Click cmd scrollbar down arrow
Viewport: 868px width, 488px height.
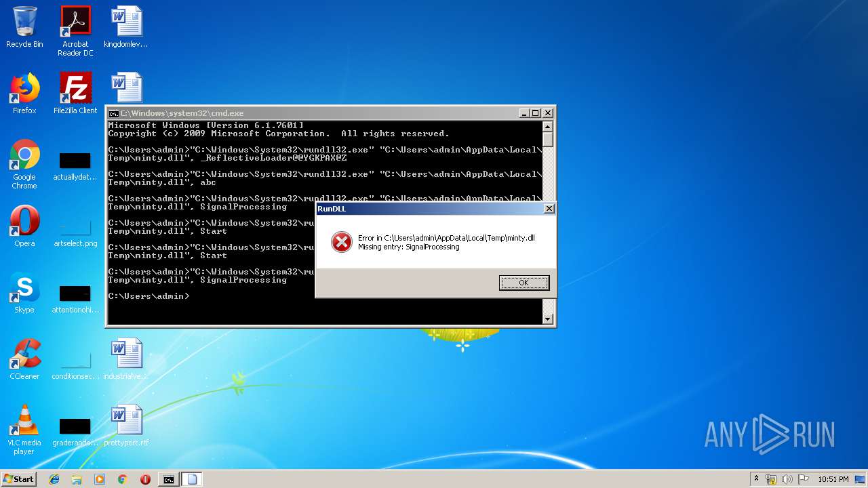point(548,319)
